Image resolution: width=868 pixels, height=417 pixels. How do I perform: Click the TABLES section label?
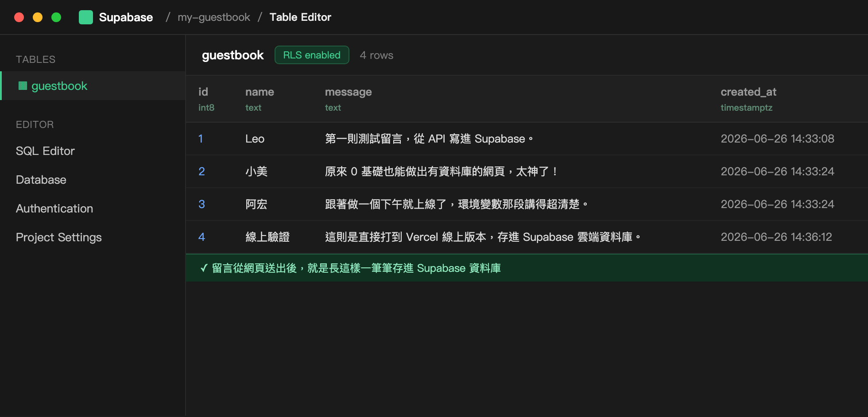tap(36, 59)
